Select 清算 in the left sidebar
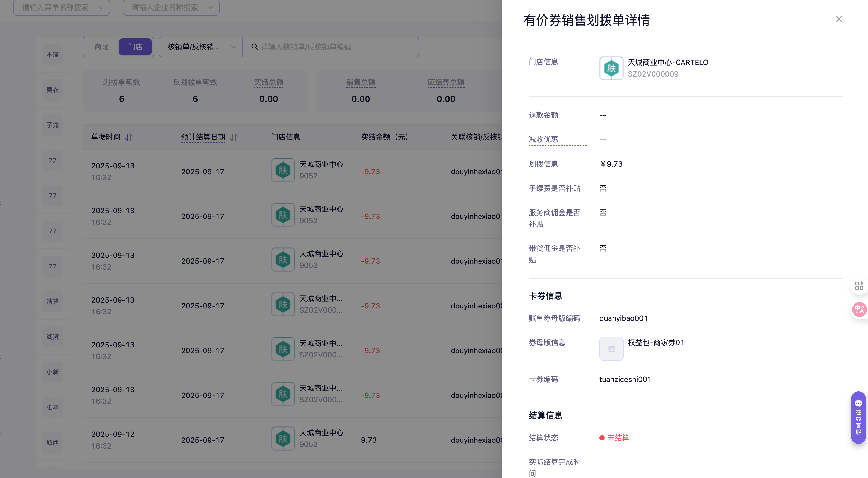The height and width of the screenshot is (478, 868). tap(53, 301)
